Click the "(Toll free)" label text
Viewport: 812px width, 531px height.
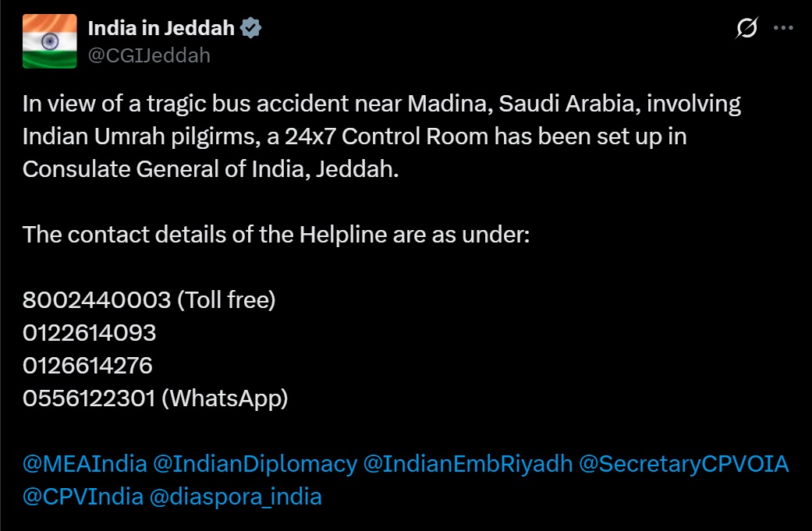tap(227, 300)
